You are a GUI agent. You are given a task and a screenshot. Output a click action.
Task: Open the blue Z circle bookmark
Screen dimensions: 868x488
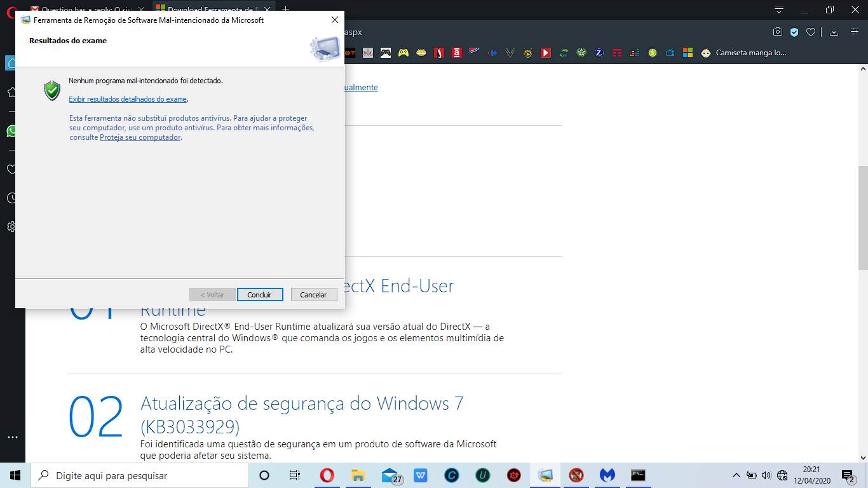coord(599,53)
